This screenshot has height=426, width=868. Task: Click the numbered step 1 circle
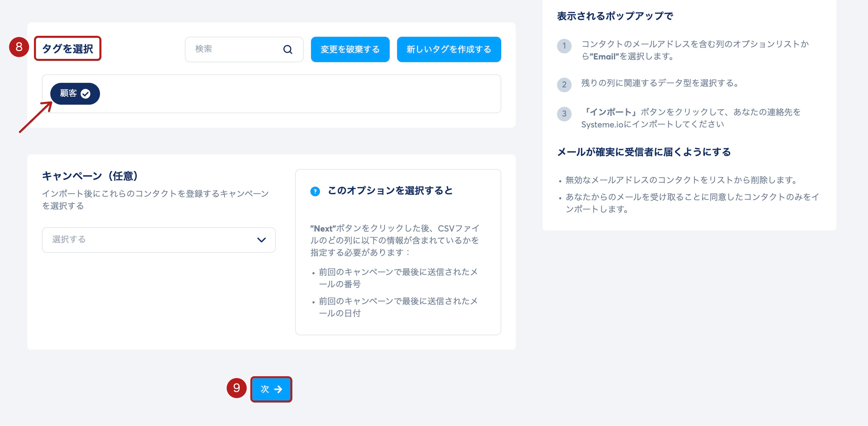(564, 46)
